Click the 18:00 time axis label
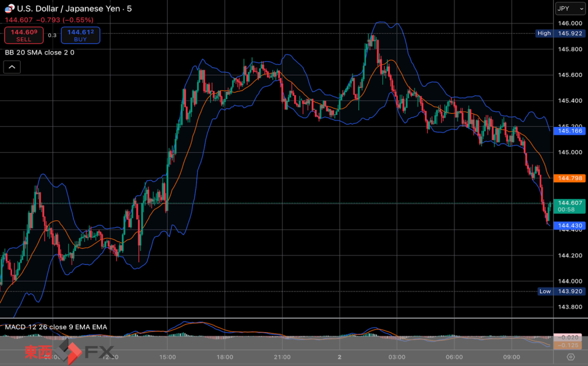This screenshot has width=588, height=366. pos(225,357)
